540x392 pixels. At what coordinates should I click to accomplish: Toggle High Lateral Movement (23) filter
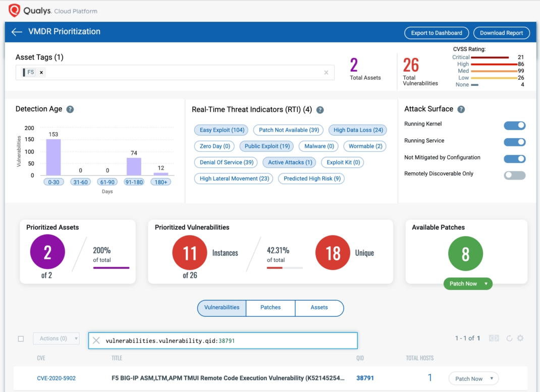point(234,179)
